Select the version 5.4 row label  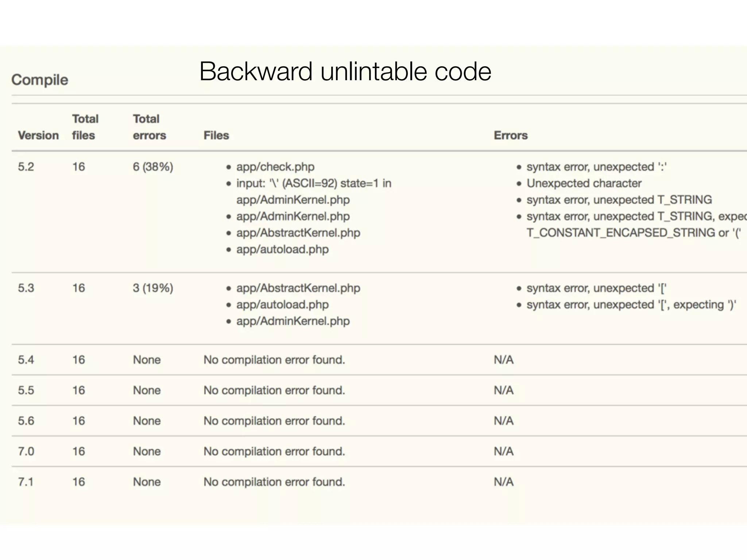[x=26, y=360]
